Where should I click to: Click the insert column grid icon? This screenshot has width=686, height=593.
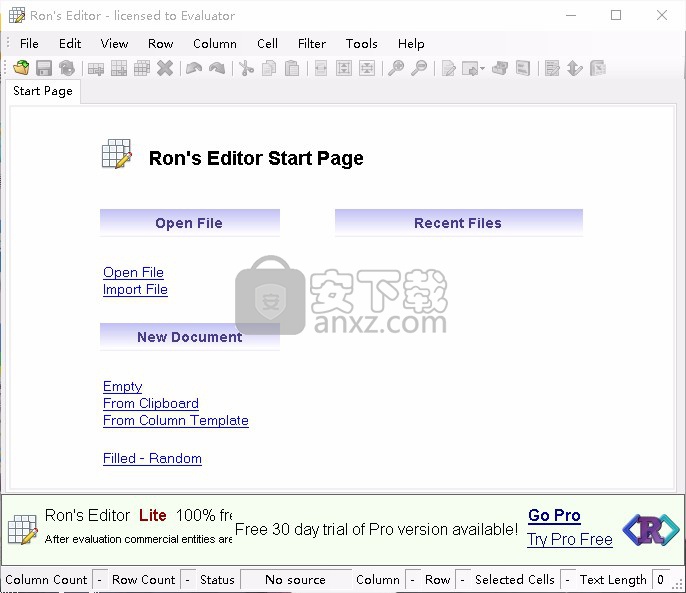tap(119, 68)
